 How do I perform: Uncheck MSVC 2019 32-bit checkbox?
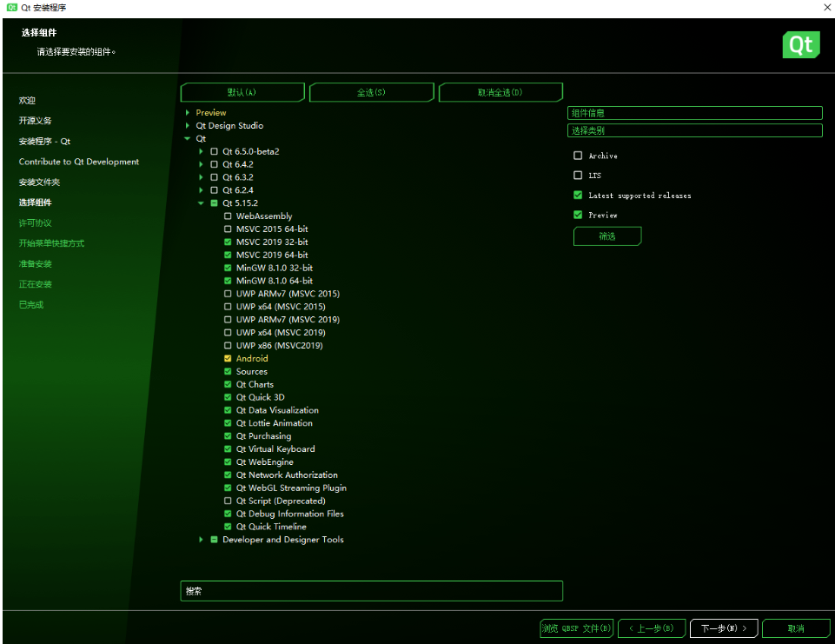228,242
